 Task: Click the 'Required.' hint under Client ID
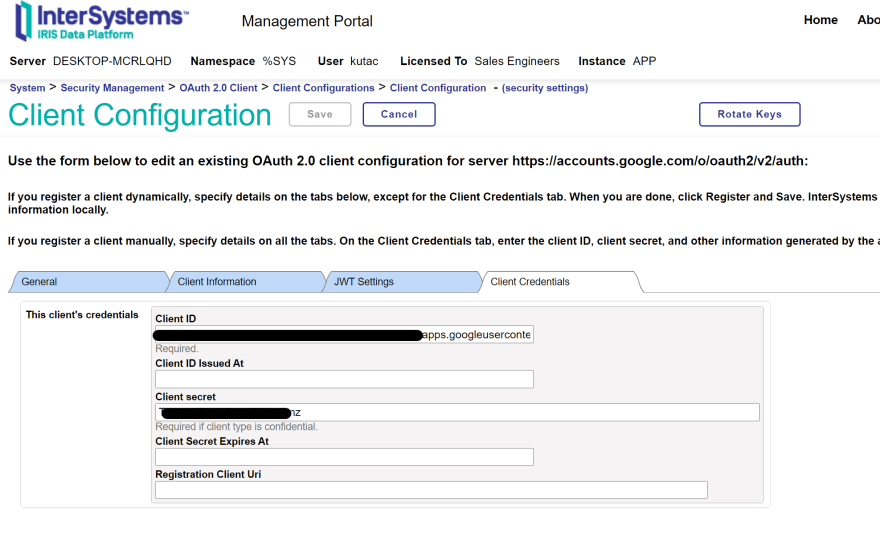[x=177, y=348]
